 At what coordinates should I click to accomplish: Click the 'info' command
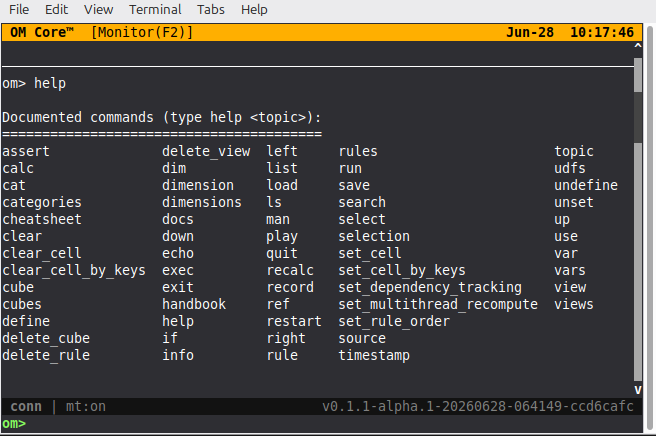(178, 355)
